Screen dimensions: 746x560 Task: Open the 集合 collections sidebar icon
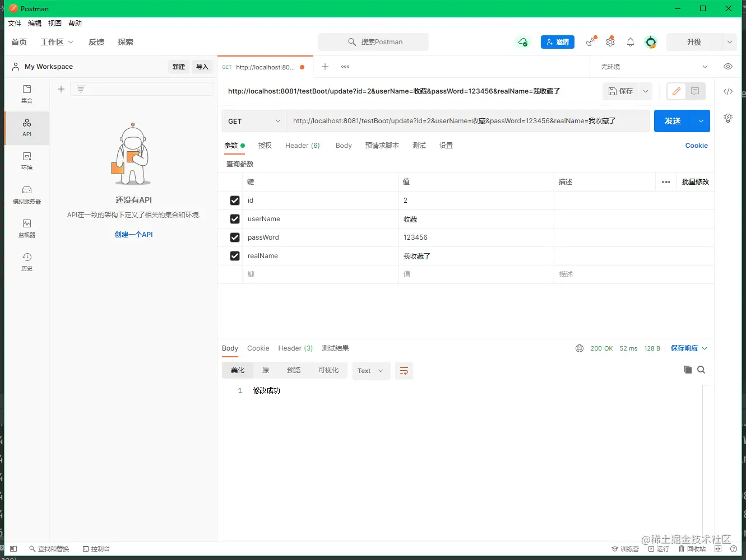tap(27, 94)
